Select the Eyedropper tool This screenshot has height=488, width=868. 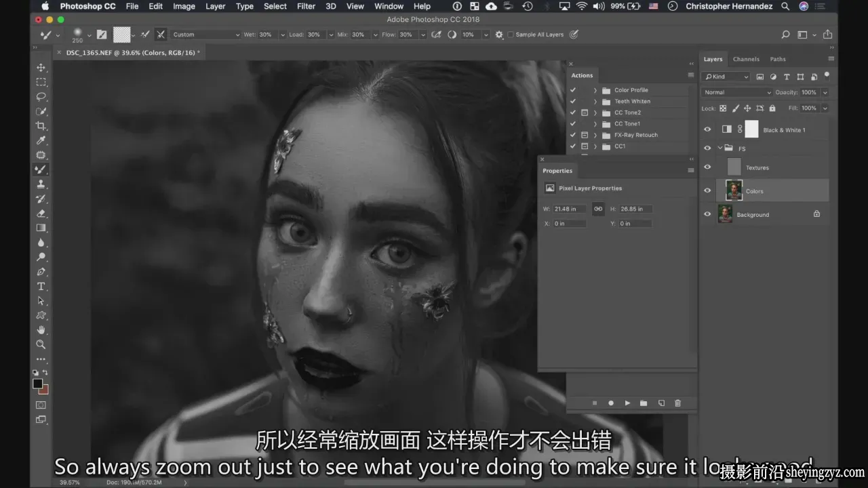coord(41,140)
